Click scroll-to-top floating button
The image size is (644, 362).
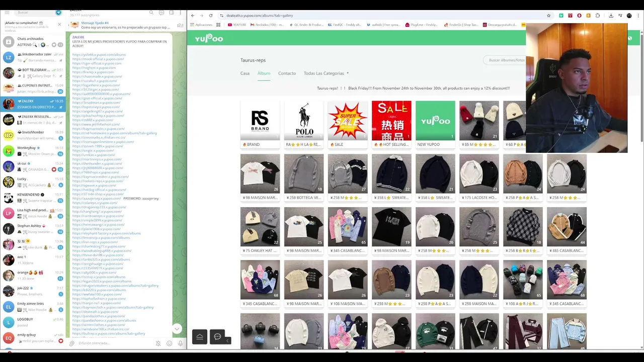point(200,337)
